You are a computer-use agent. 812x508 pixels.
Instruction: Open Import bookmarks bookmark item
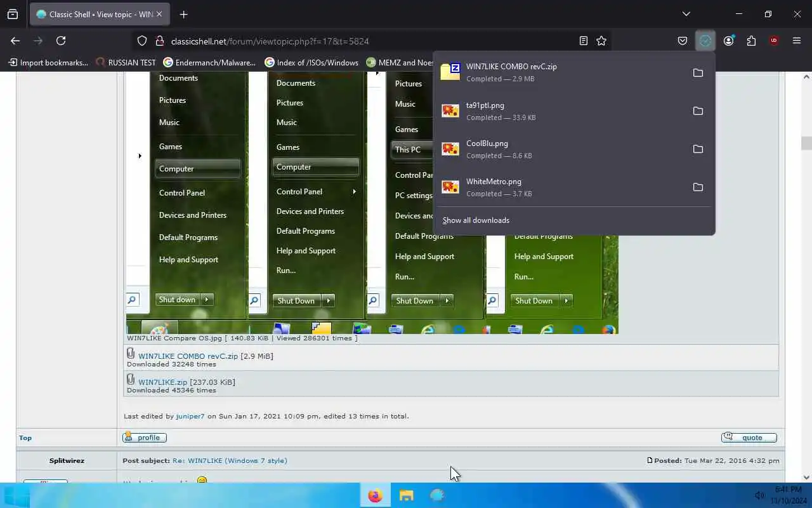(48, 62)
